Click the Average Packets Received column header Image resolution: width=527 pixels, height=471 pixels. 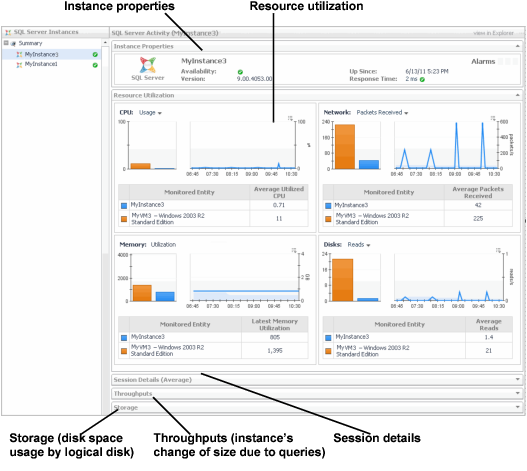pyautogui.click(x=478, y=192)
